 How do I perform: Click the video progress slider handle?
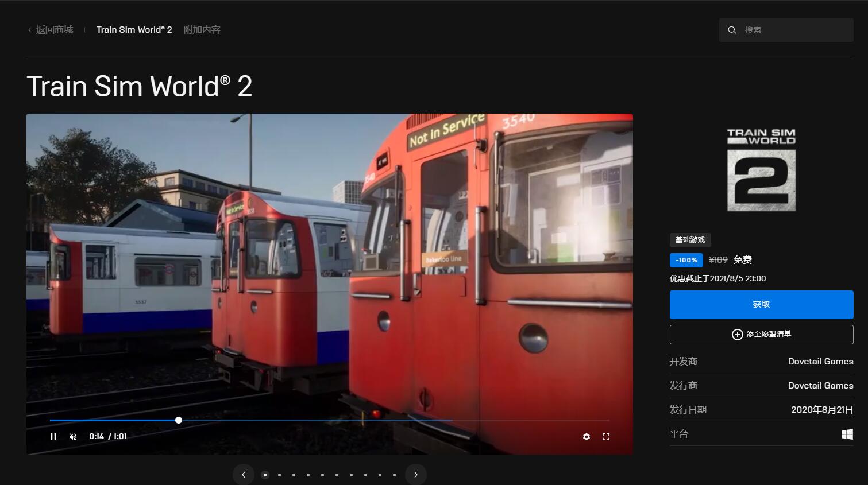point(179,420)
